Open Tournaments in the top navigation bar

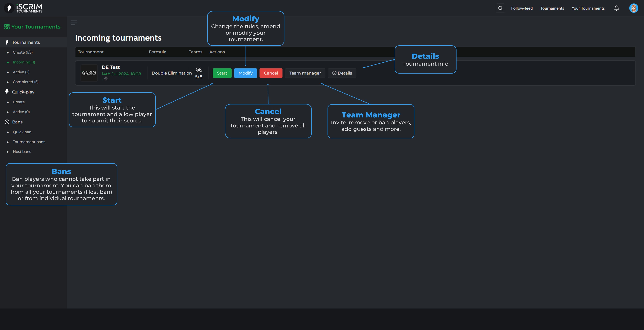[552, 8]
